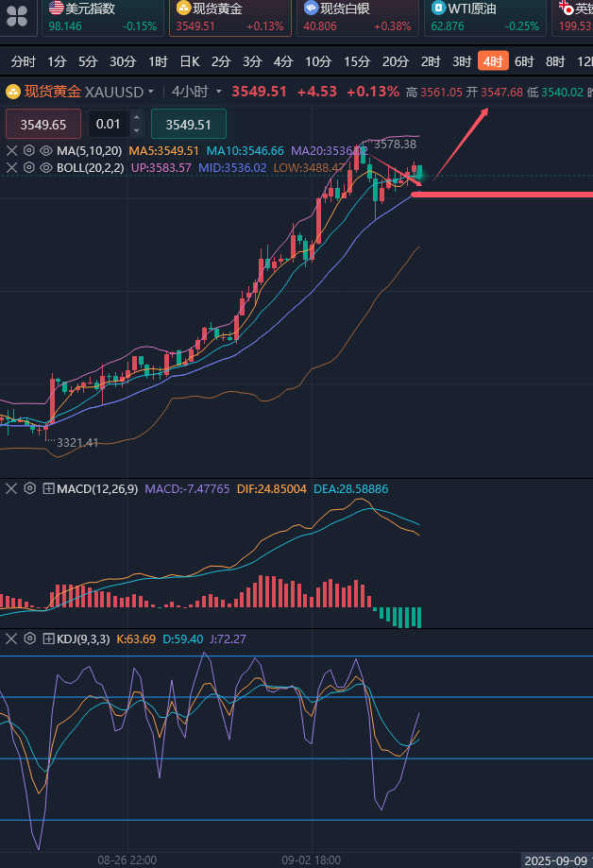Click the green 3549.51 buy price button

tap(188, 124)
